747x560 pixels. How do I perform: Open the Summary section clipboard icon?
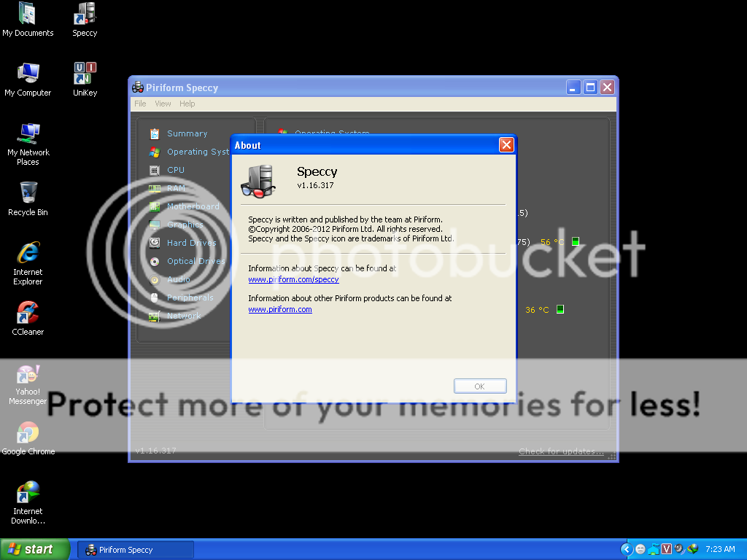click(x=155, y=134)
